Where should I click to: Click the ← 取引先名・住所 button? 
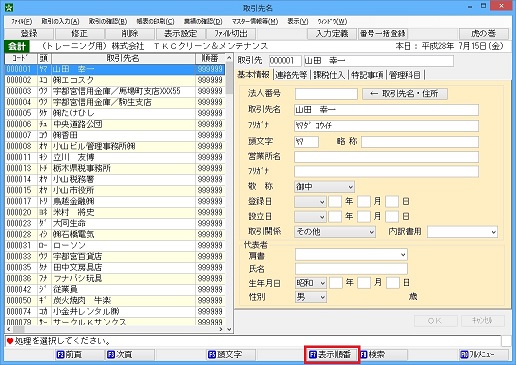click(405, 94)
